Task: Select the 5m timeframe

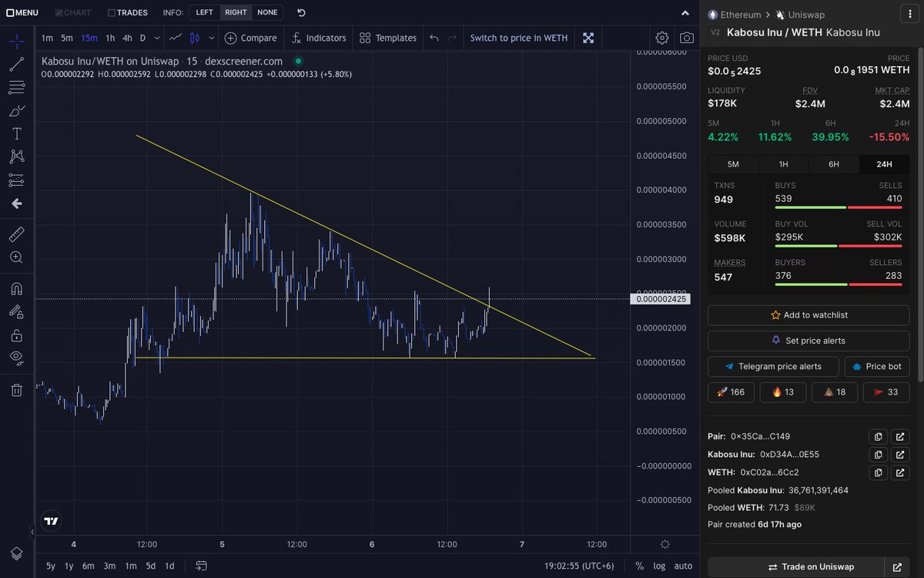Action: pyautogui.click(x=67, y=38)
